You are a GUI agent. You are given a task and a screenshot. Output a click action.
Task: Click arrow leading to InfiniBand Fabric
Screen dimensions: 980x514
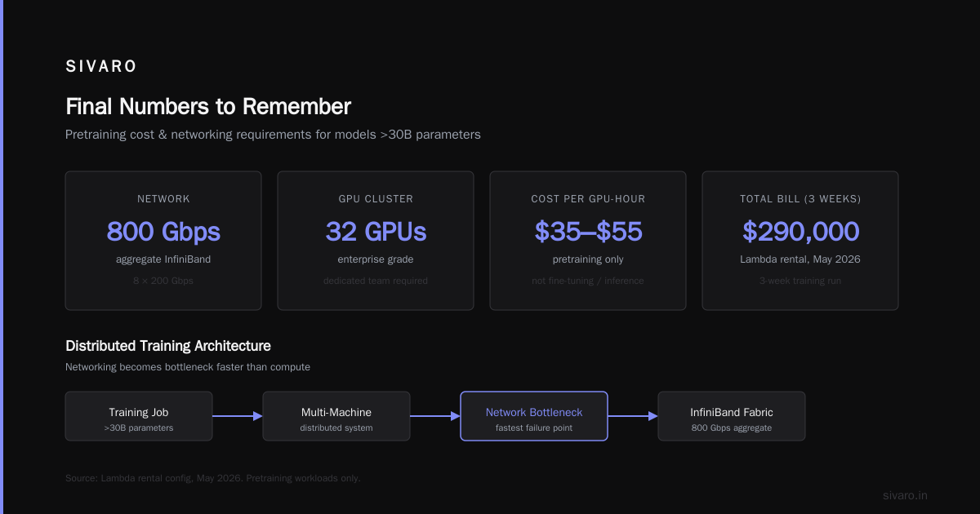click(633, 416)
